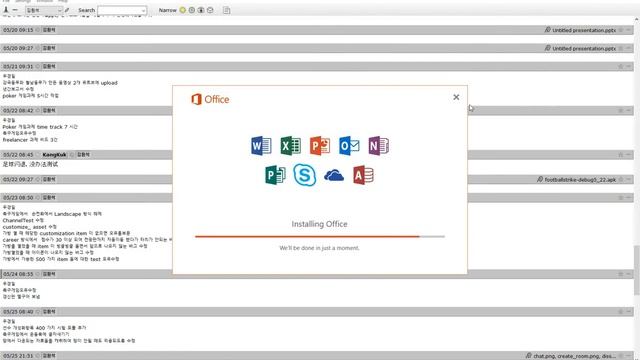Click the person icon in chat toolbar
Image resolution: width=640 pixels, height=360 pixels.
[6, 10]
